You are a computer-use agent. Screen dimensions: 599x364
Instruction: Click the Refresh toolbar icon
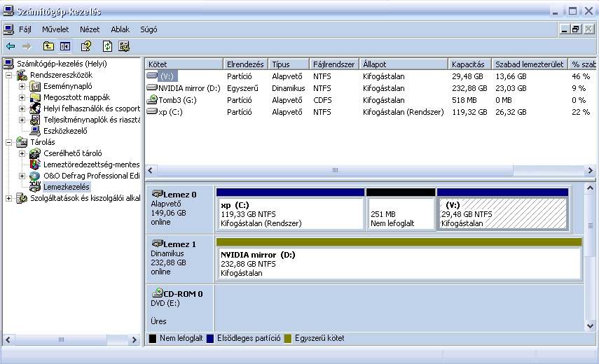107,46
